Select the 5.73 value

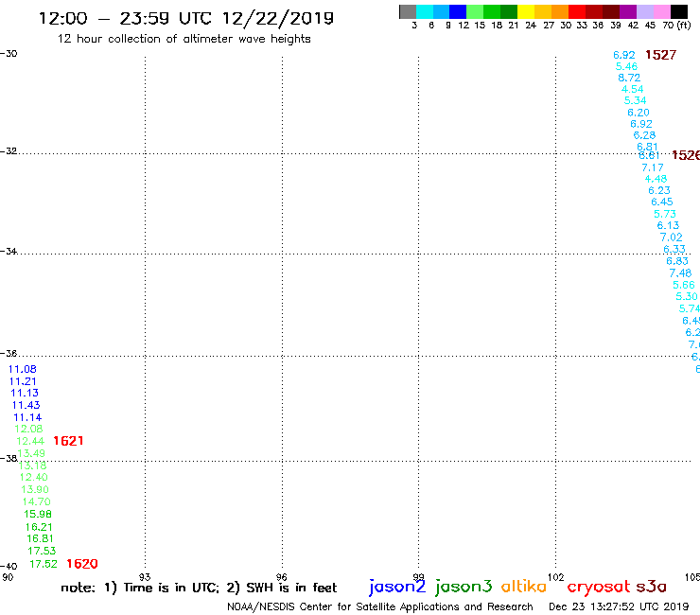(x=665, y=214)
